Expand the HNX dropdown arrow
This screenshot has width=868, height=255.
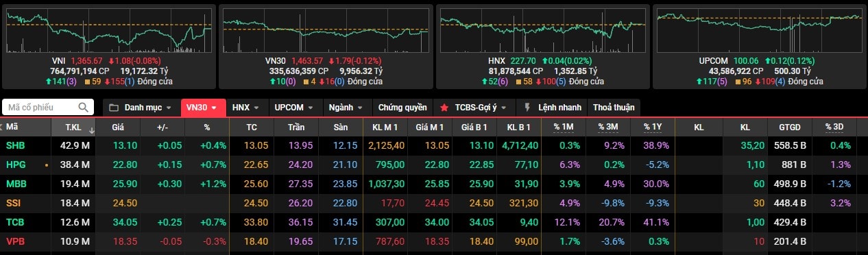pos(256,108)
